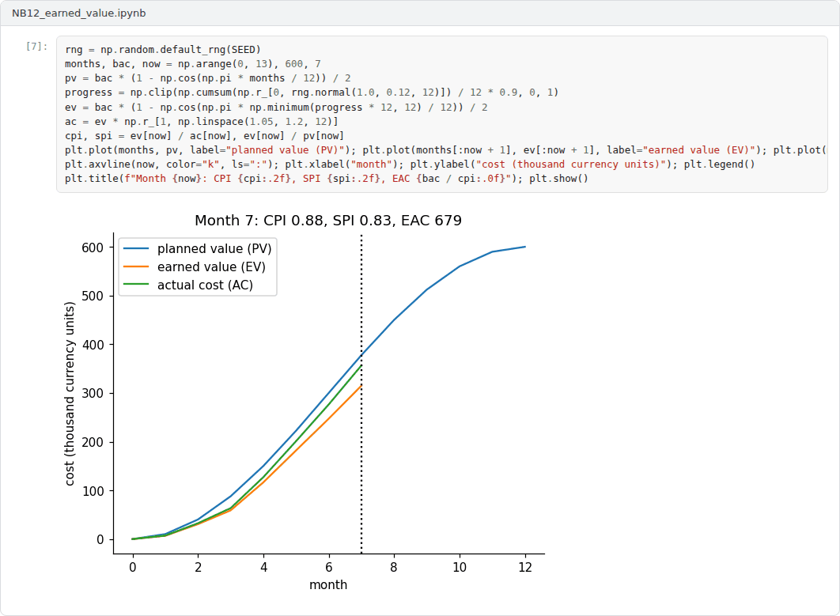Click the y-axis label 'cost (thousand currency units)'

pos(70,394)
